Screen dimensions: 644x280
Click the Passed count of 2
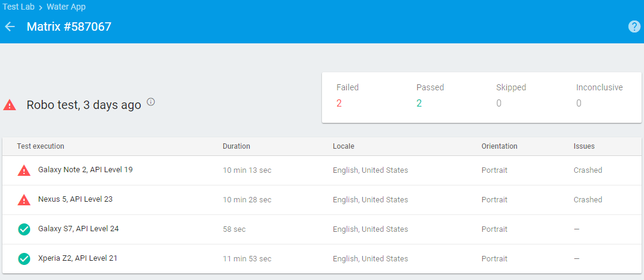pyautogui.click(x=419, y=103)
